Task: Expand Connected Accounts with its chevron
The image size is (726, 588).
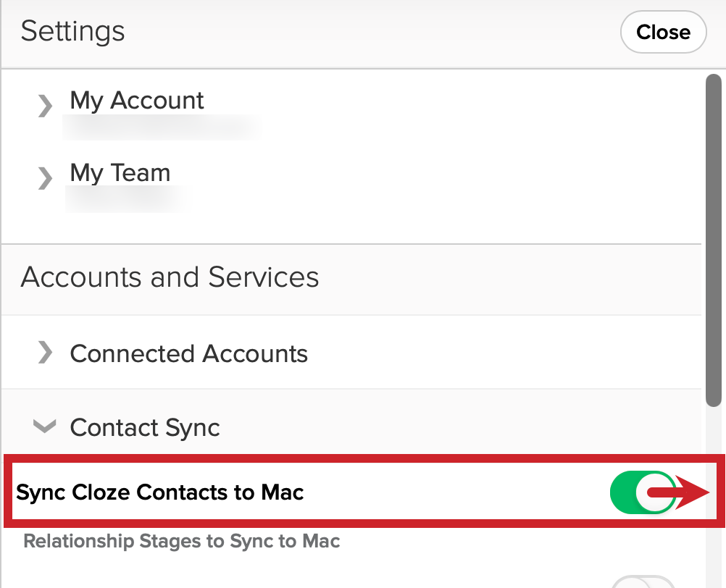Action: pos(45,353)
